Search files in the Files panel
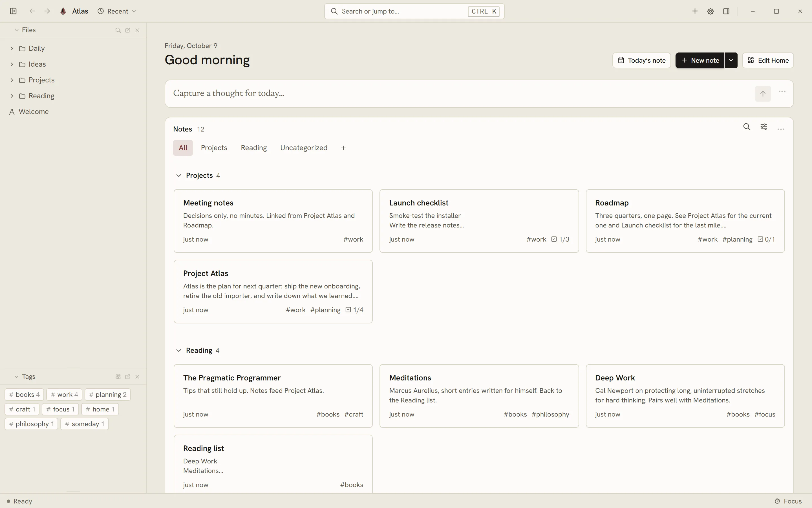Screen dimensions: 812x508 pos(118,30)
